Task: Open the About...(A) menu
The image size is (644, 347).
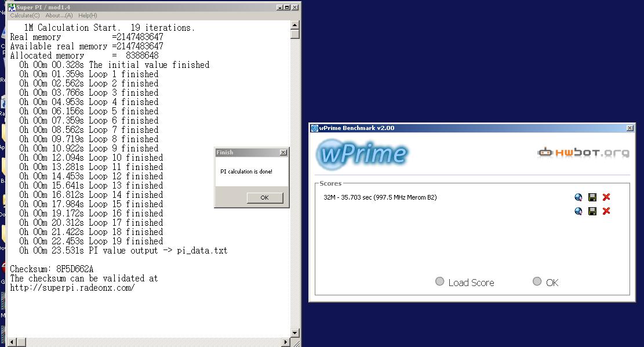Action: pos(59,16)
